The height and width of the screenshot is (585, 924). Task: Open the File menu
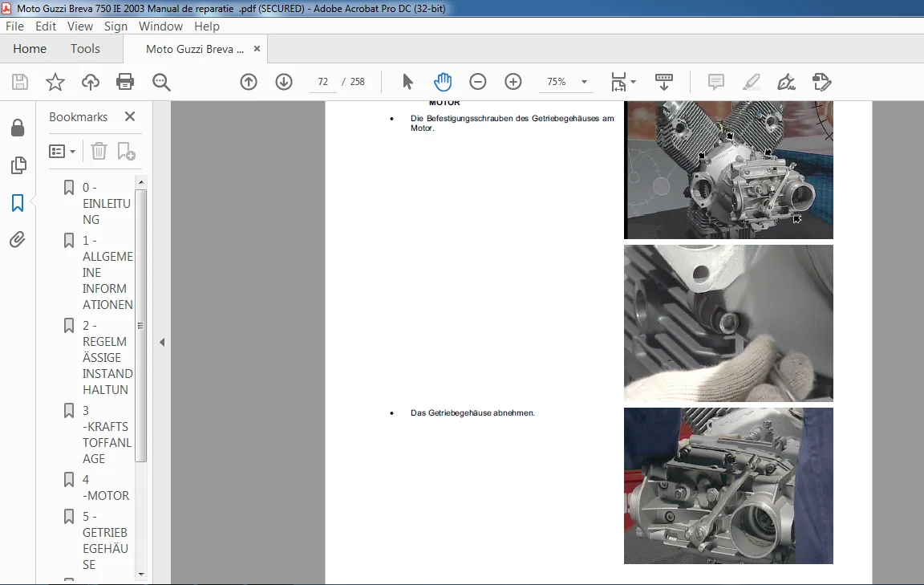14,26
